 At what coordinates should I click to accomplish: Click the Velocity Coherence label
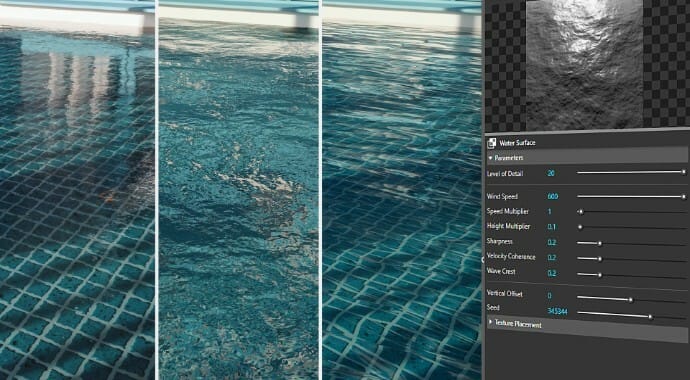tap(511, 256)
